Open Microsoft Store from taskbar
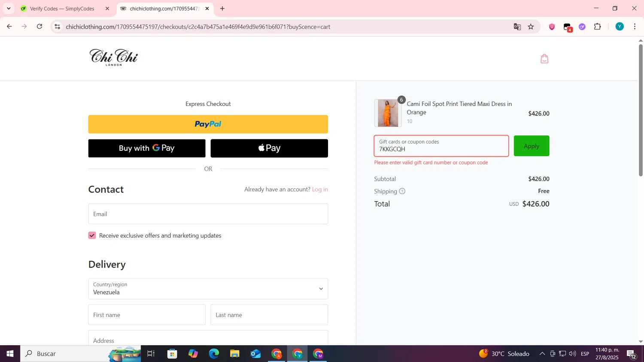The height and width of the screenshot is (362, 644). [x=172, y=354]
